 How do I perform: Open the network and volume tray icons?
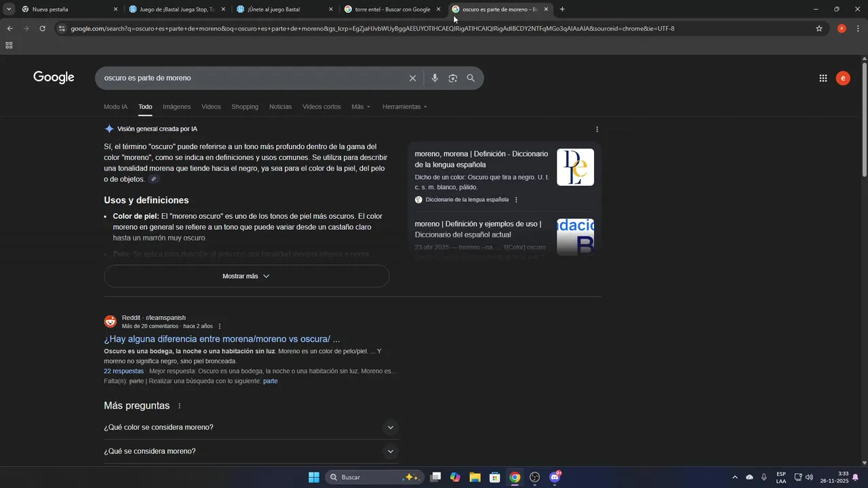(804, 477)
